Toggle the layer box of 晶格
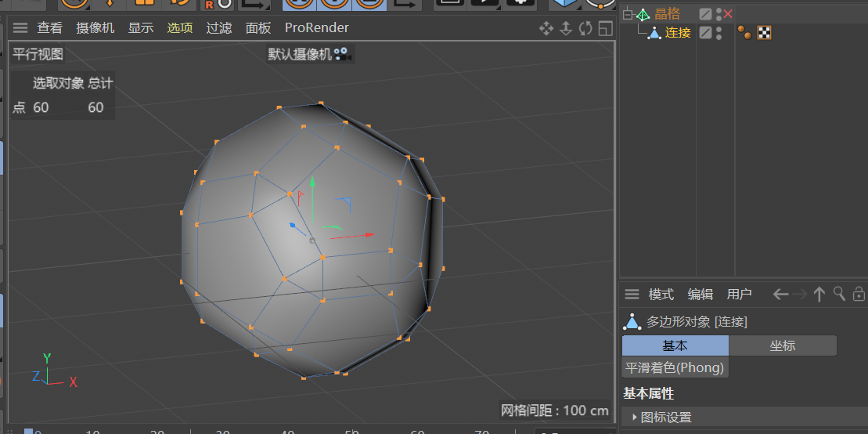 (x=704, y=14)
